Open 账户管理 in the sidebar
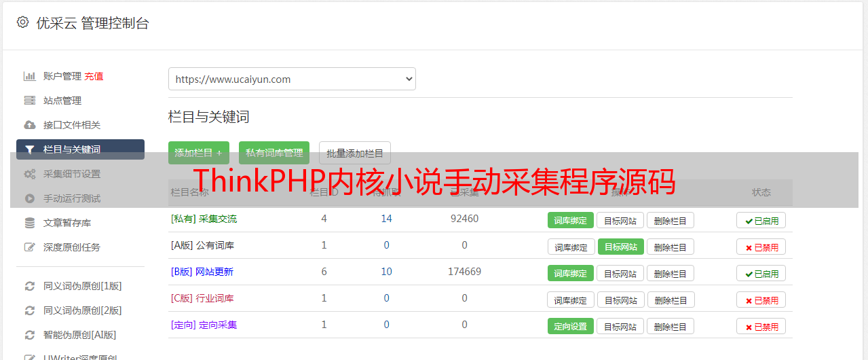The height and width of the screenshot is (360, 868). tap(62, 76)
